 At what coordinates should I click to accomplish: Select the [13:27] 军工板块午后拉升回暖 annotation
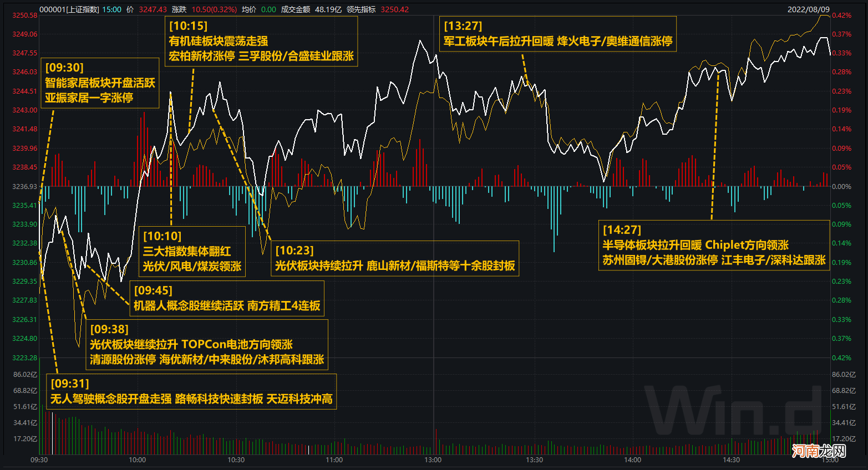point(558,34)
